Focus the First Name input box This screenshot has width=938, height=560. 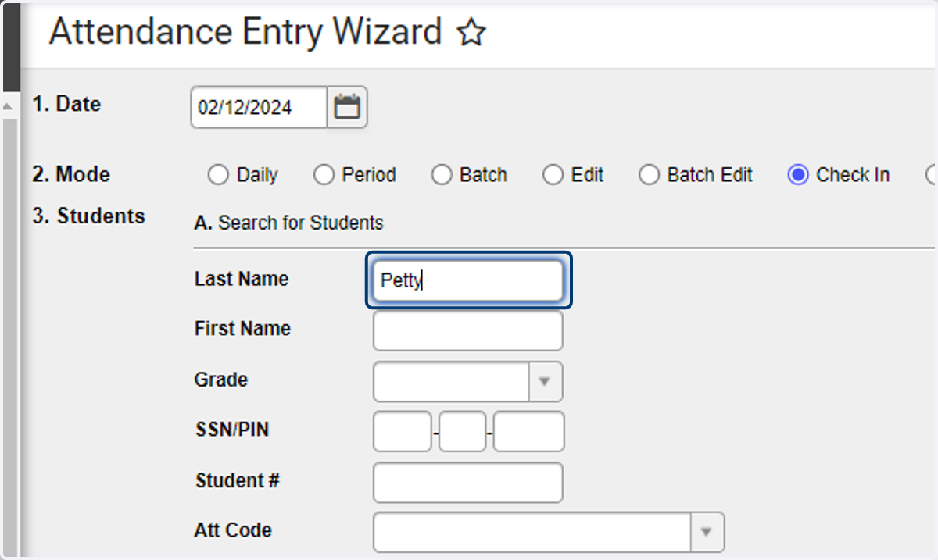(468, 331)
